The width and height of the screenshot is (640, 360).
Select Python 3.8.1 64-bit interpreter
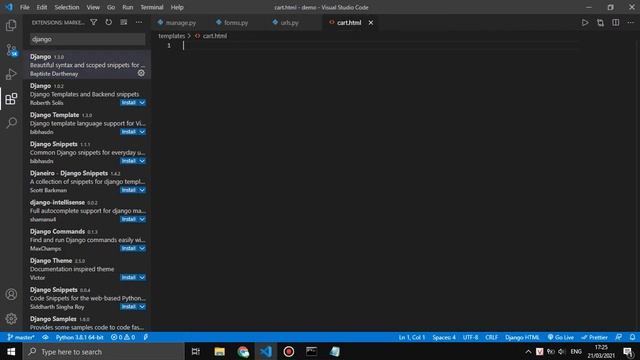click(x=80, y=337)
